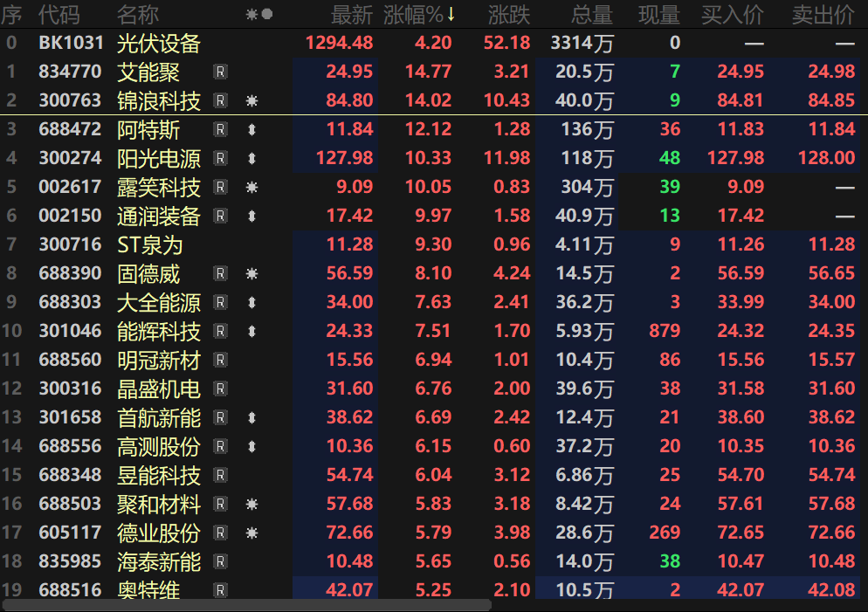The height and width of the screenshot is (612, 868).
Task: Select the 光伏设备 sector name
Action: (159, 43)
